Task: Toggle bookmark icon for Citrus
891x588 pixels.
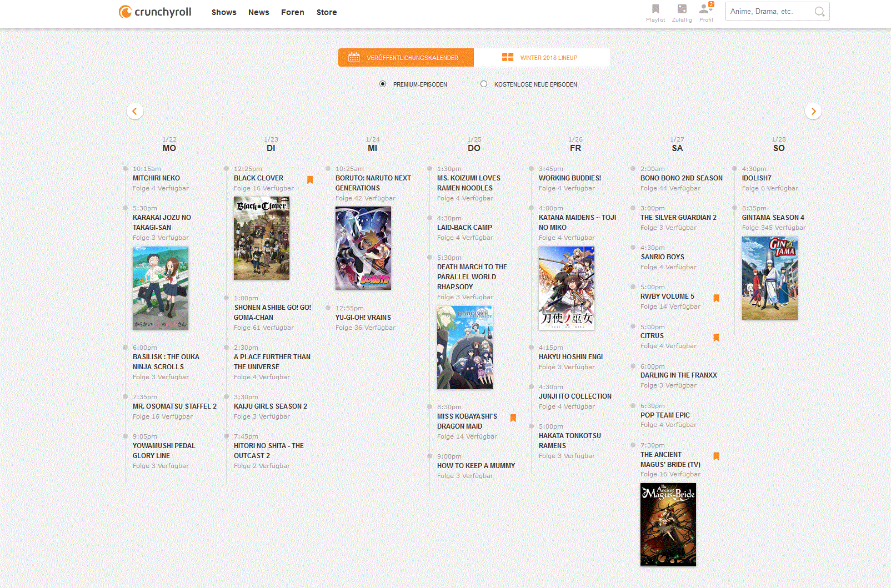Action: (x=717, y=338)
